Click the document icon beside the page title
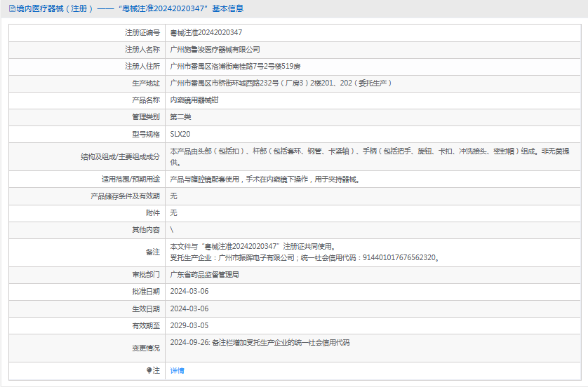 [13, 8]
